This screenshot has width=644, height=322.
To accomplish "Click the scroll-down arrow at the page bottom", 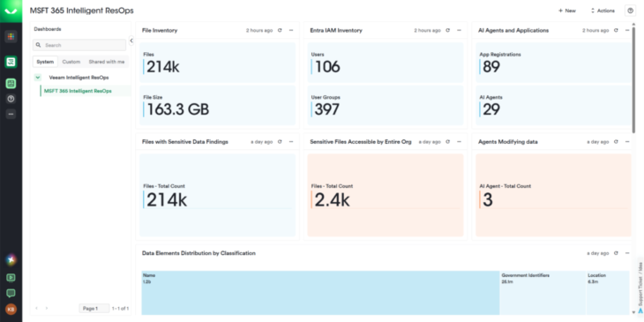I will click(x=633, y=312).
